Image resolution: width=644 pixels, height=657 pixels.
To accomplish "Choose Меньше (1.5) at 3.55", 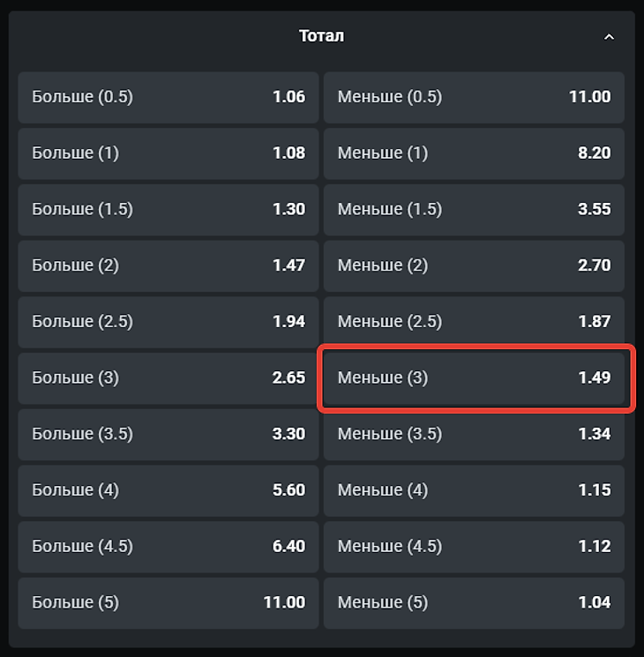I will click(474, 209).
